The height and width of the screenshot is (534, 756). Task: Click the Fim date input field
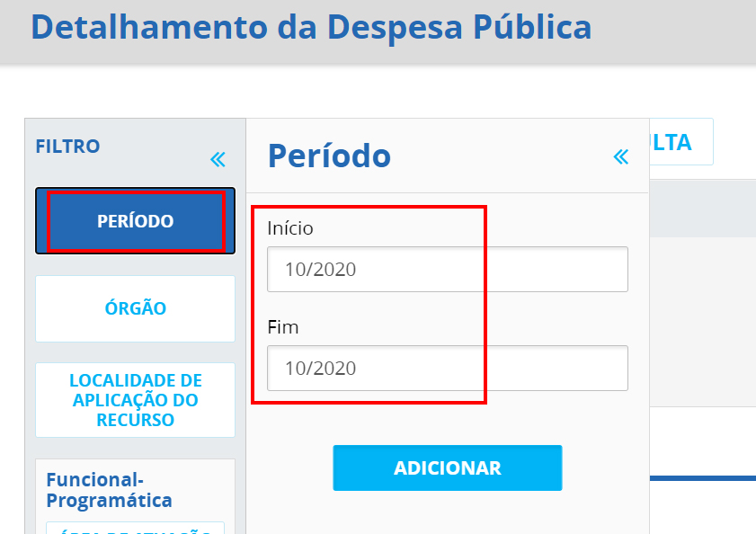tap(447, 368)
